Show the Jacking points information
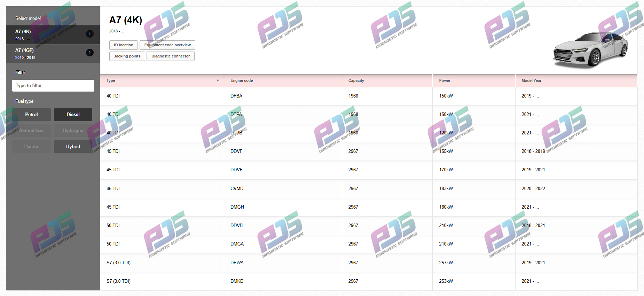 click(x=127, y=56)
